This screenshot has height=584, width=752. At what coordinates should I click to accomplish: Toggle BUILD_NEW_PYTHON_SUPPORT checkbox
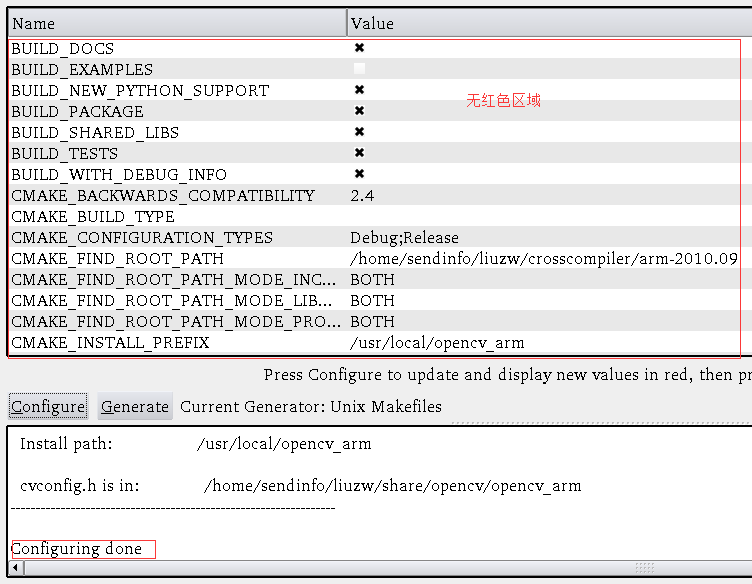point(359,90)
